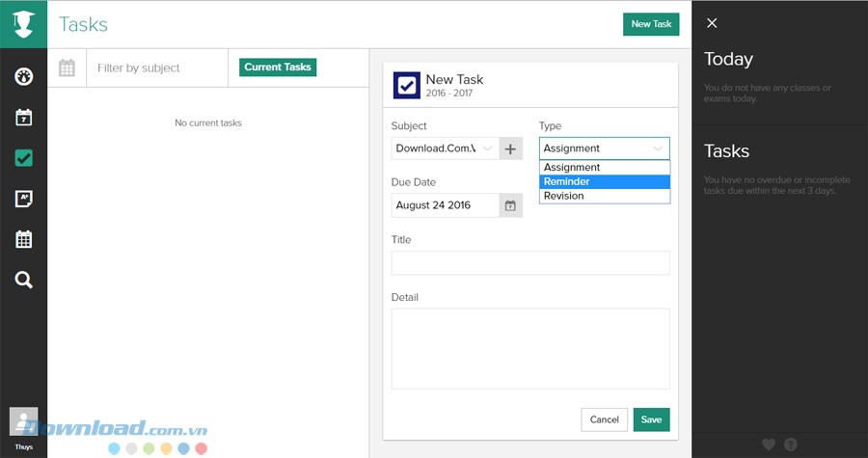Open the Calendar day icon in sidebar
Viewport: 868px width, 458px height.
[24, 118]
